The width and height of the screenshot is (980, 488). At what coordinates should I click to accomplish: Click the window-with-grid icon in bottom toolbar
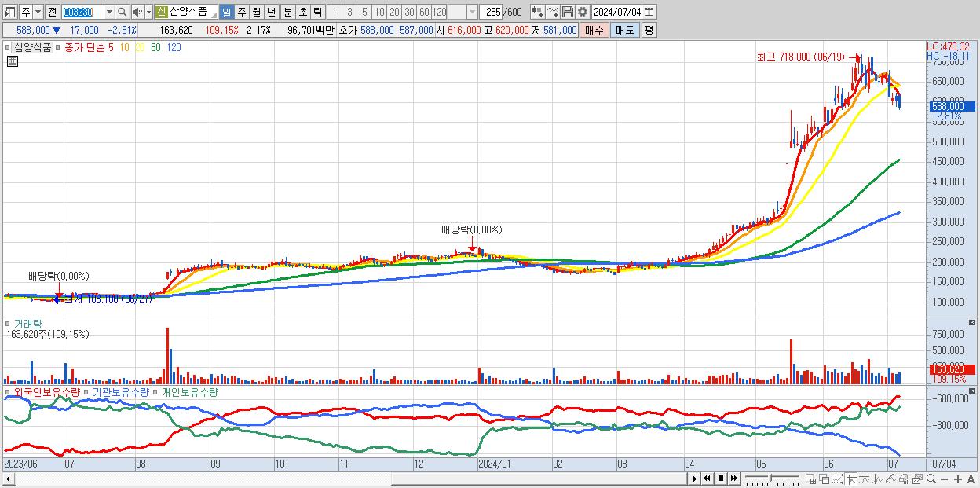810,479
